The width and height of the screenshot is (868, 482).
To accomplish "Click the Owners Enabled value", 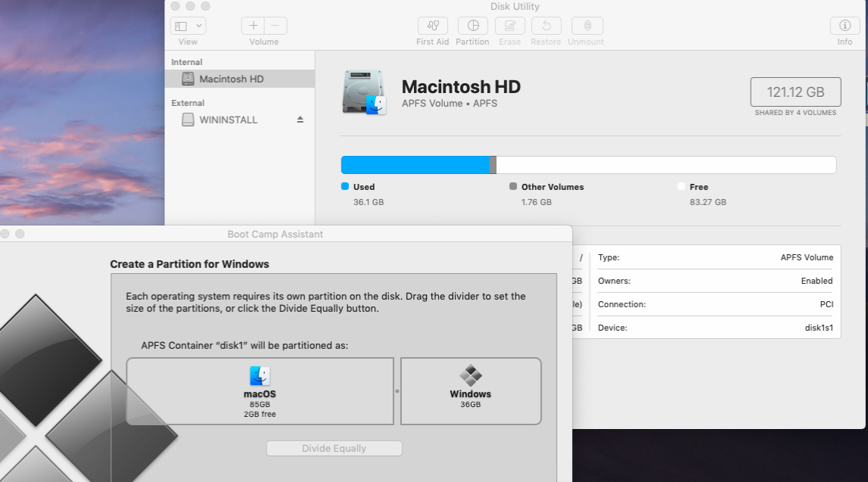I will coord(817,281).
